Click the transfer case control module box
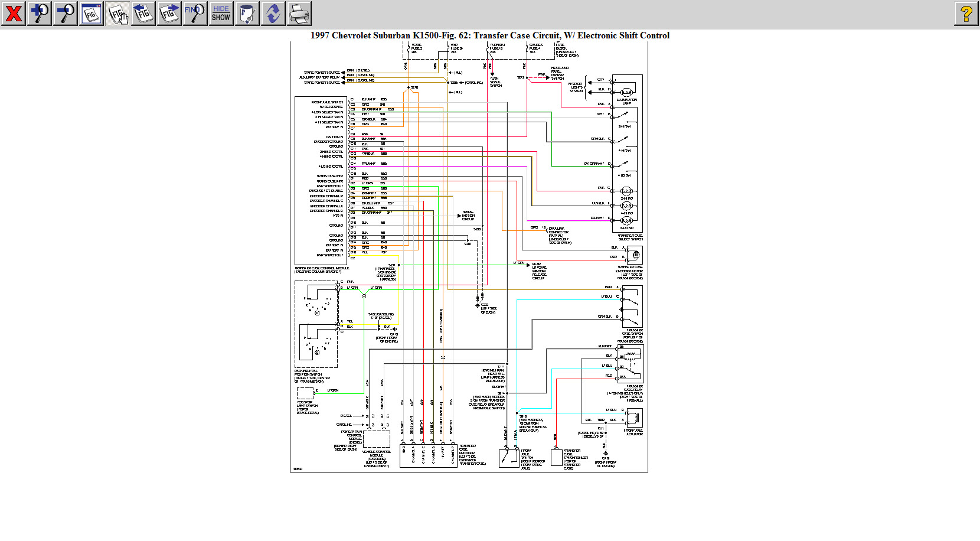This screenshot has height=541, width=980. click(x=321, y=181)
